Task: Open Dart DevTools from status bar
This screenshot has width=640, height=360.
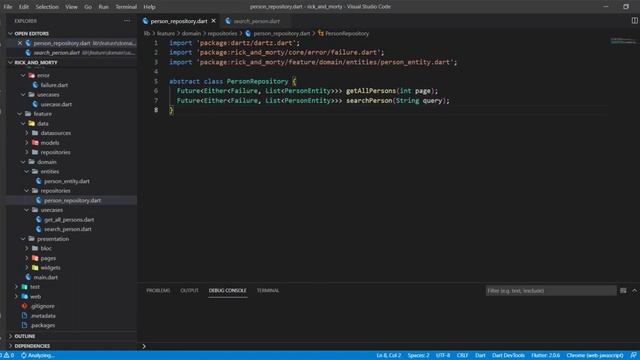Action: [x=508, y=355]
